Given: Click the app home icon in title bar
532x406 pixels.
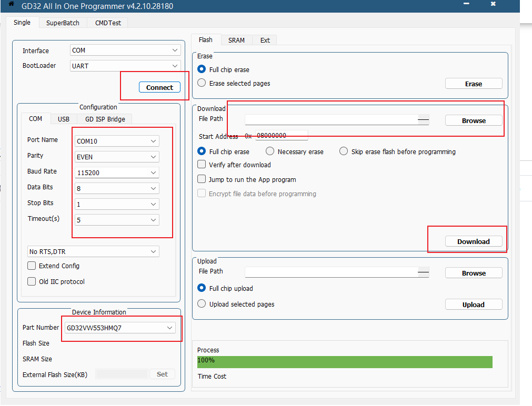Looking at the screenshot, I should 11,4.
